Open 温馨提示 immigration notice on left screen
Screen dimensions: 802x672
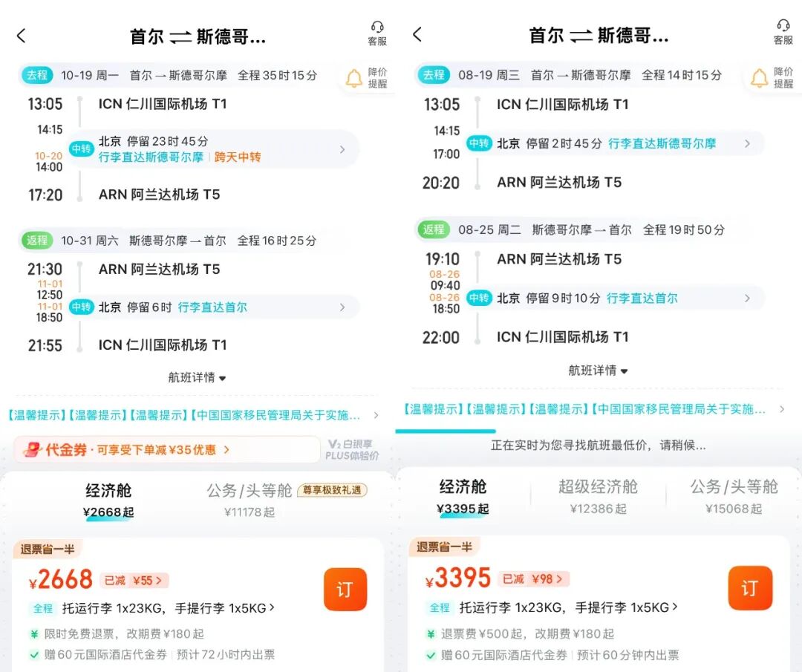point(184,415)
